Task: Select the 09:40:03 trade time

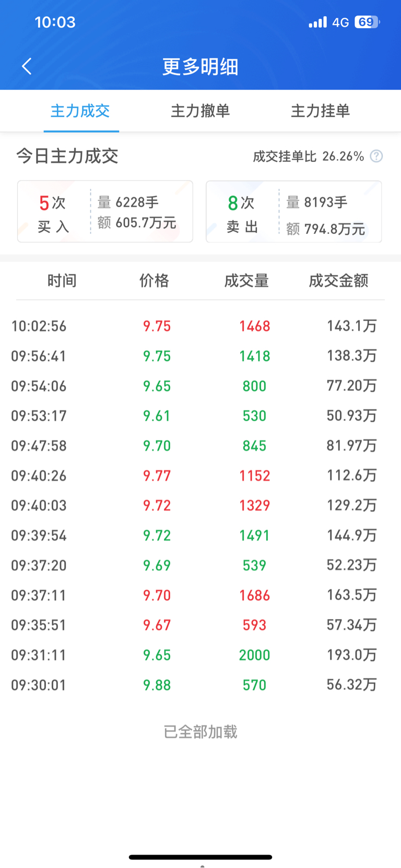Action: pos(39,506)
